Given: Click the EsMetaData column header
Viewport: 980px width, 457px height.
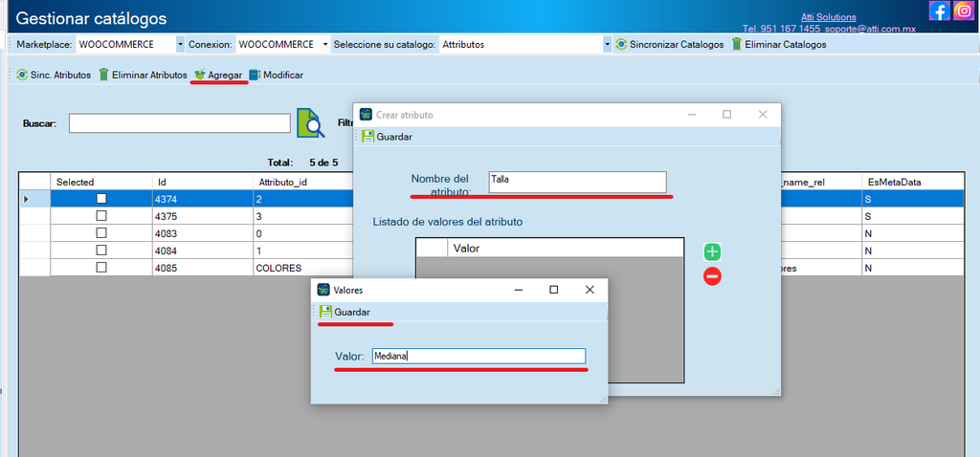Looking at the screenshot, I should pos(911,182).
